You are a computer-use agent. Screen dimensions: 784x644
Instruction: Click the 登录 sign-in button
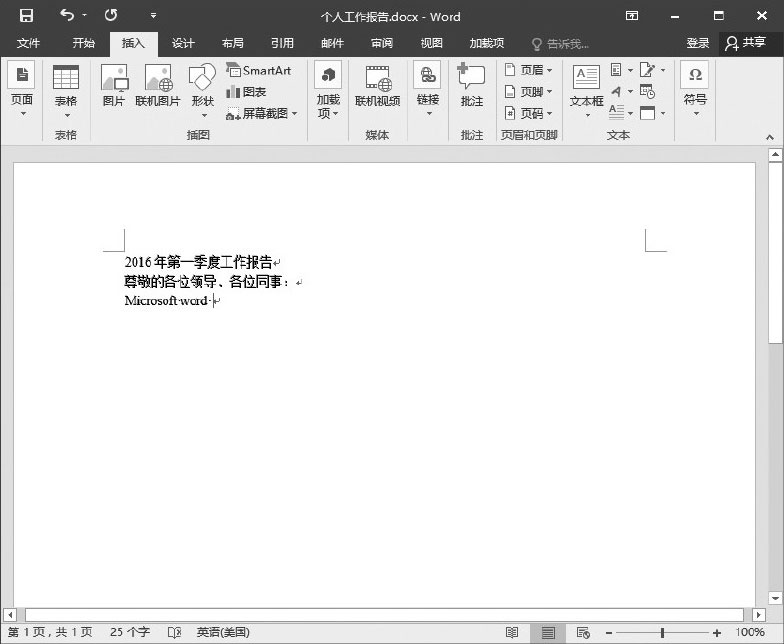(x=697, y=43)
